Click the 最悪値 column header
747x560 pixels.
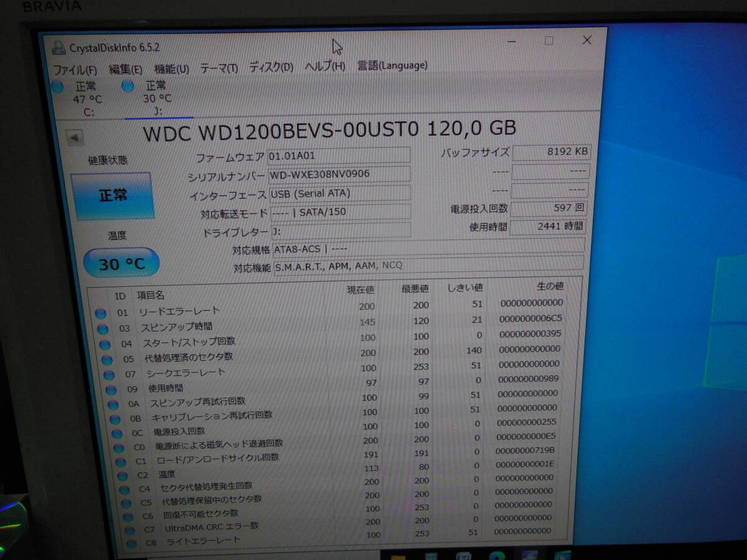coord(415,289)
